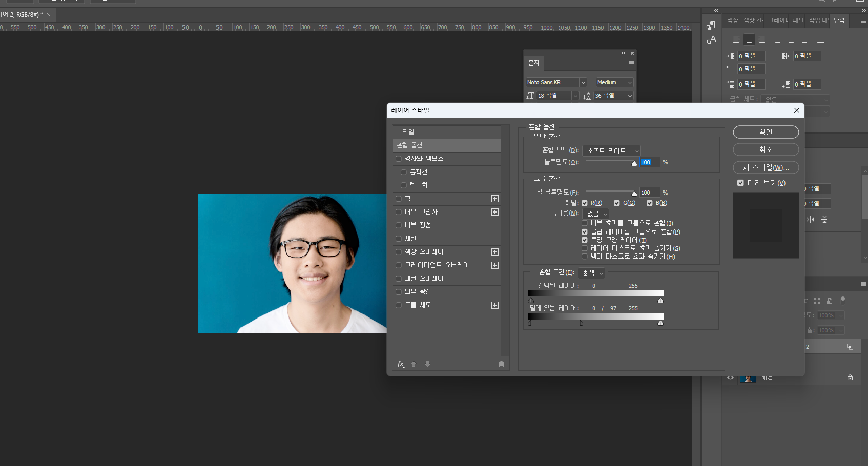This screenshot has width=868, height=466.
Task: Justify paragraph with last line left
Action: [779, 39]
